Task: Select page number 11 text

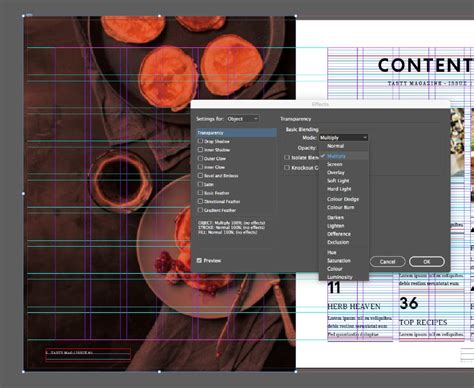Action: (x=334, y=288)
